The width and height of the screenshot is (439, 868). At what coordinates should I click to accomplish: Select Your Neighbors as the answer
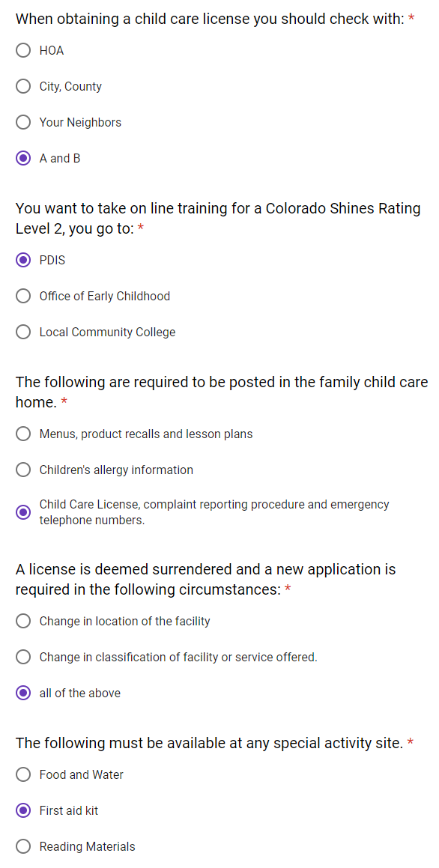(23, 122)
